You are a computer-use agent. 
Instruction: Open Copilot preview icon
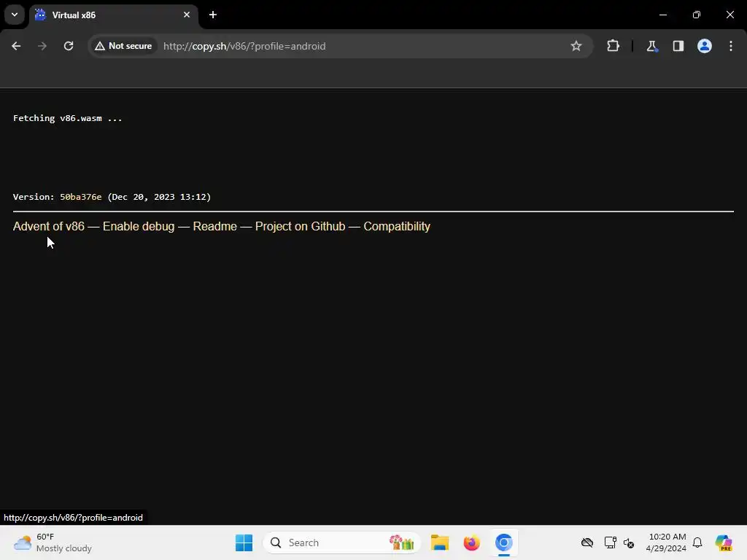point(724,542)
